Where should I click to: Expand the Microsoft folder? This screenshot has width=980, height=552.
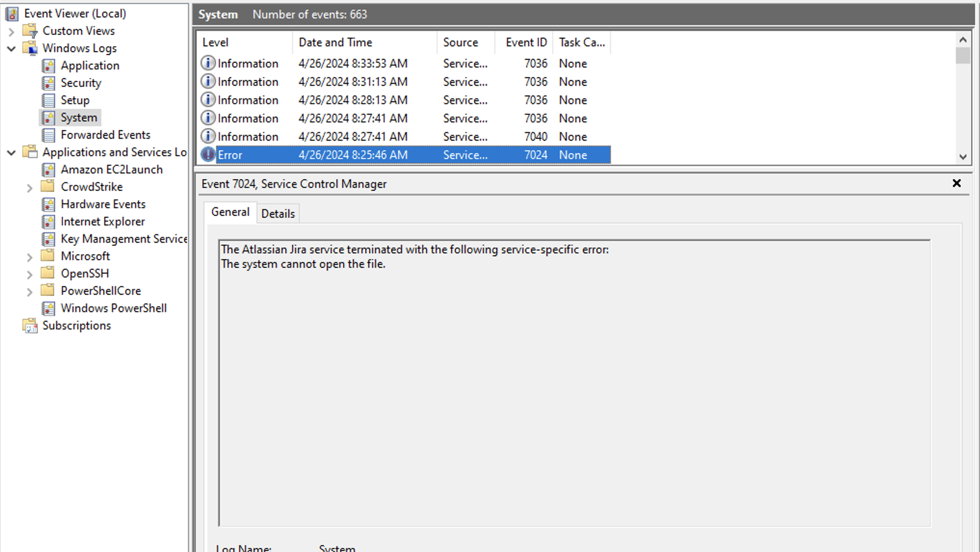pos(29,257)
